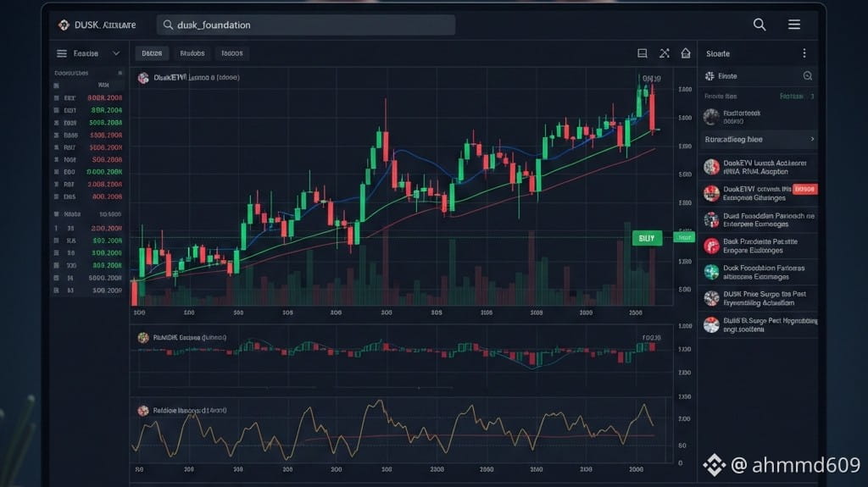Screen dimensions: 868x487
Task: Click avatar of DuskETW Launch news item
Action: point(711,167)
